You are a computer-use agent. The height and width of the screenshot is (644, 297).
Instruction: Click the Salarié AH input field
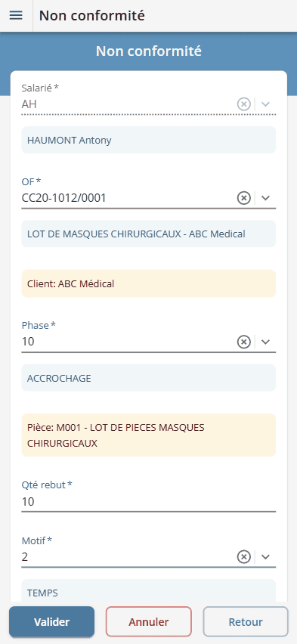(x=128, y=104)
